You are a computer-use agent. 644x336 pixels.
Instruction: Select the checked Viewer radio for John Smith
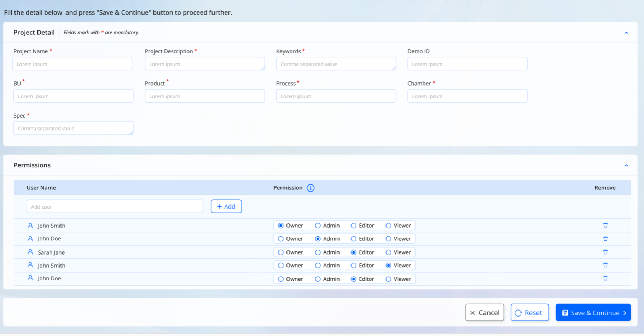point(389,266)
